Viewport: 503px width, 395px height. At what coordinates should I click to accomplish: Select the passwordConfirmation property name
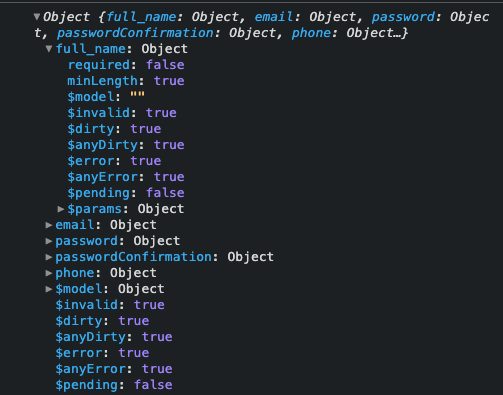tap(133, 257)
